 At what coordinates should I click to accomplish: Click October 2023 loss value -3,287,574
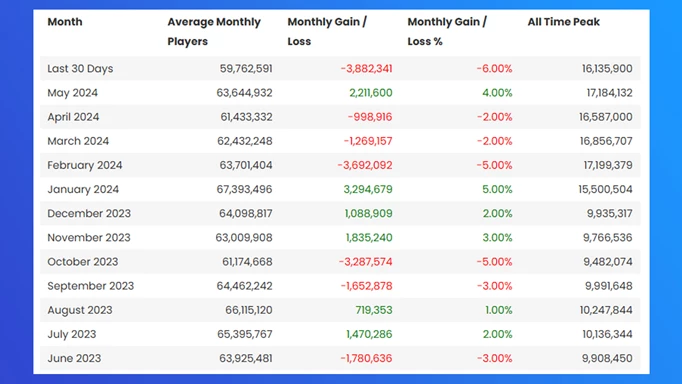pos(365,262)
